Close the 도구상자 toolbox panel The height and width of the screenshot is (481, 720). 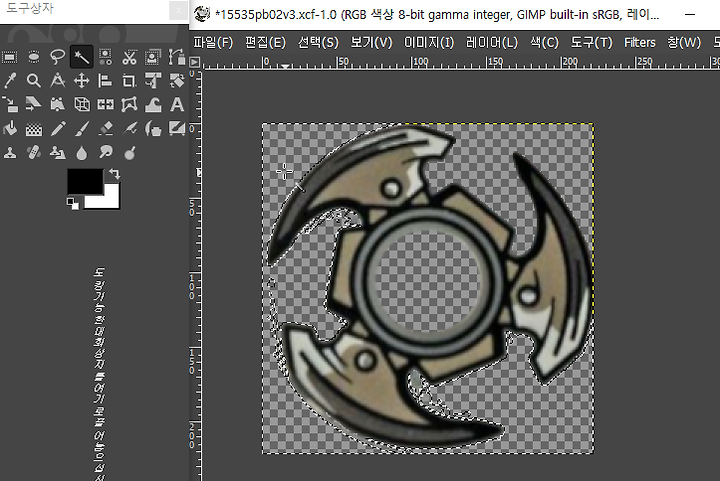pyautogui.click(x=178, y=10)
